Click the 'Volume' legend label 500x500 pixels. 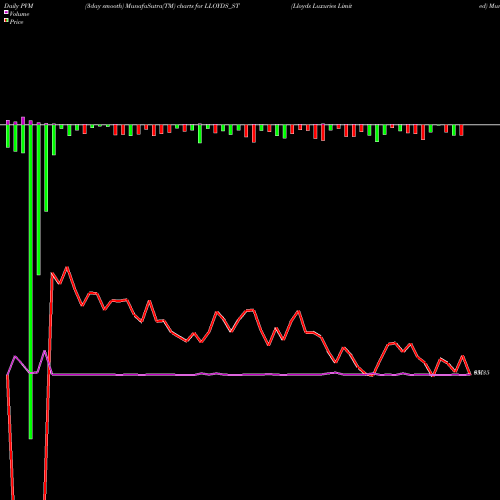(x=19, y=14)
